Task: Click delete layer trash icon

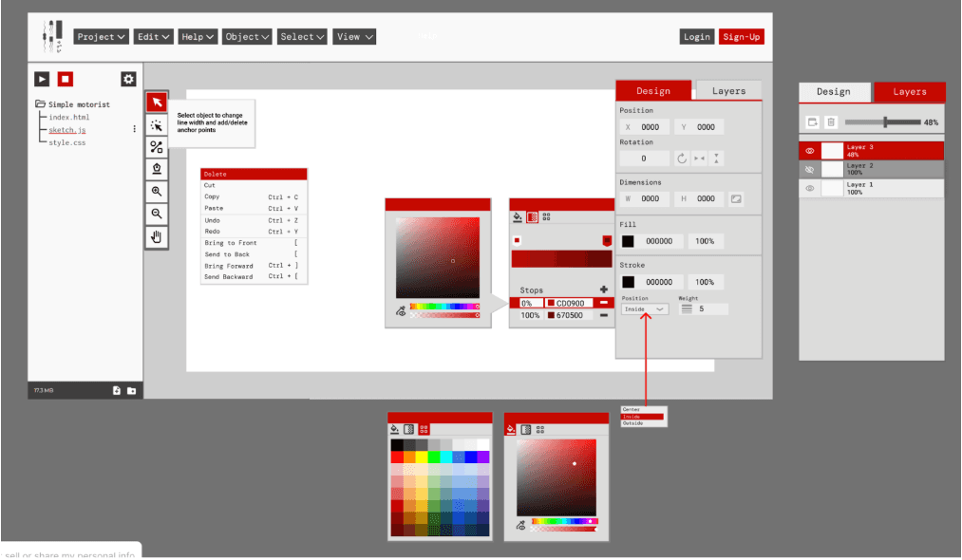Action: point(831,122)
